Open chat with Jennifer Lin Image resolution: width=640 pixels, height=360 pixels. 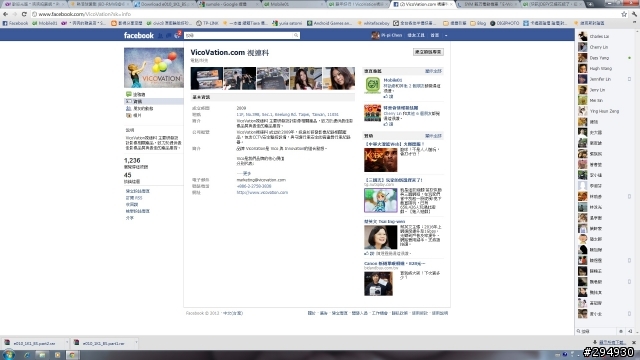(604, 79)
